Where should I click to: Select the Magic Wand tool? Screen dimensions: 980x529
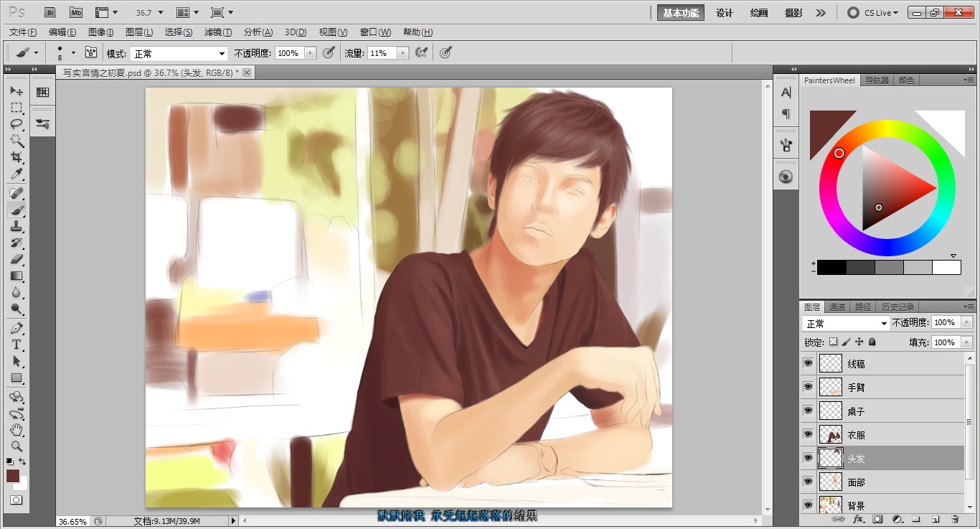tap(17, 141)
